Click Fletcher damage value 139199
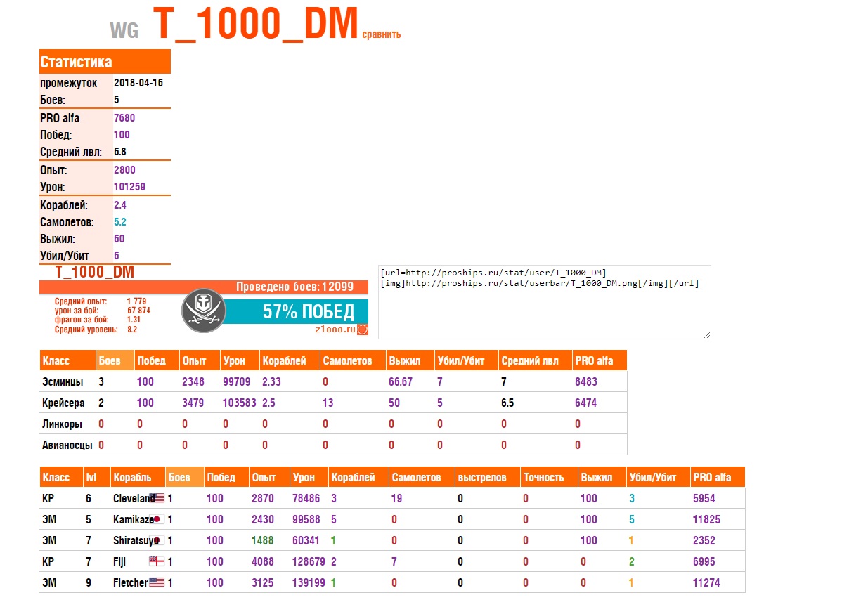Image resolution: width=868 pixels, height=600 pixels. click(309, 582)
